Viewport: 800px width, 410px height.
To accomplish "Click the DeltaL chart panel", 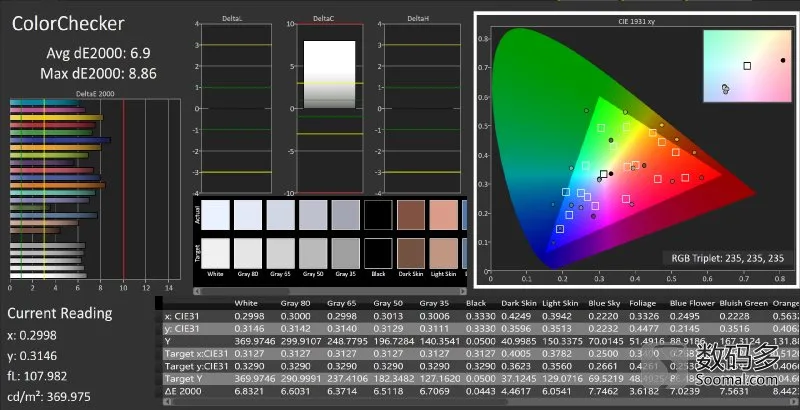I will [x=236, y=108].
